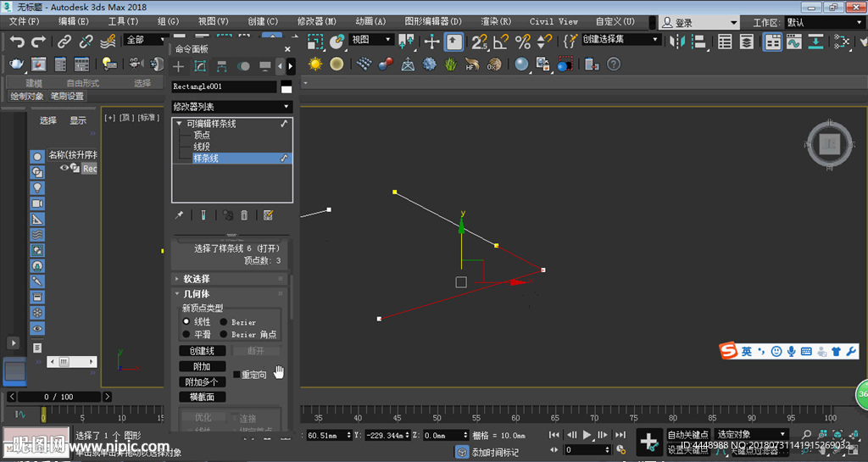Open the 创建选择集 dropdown

tap(620, 40)
